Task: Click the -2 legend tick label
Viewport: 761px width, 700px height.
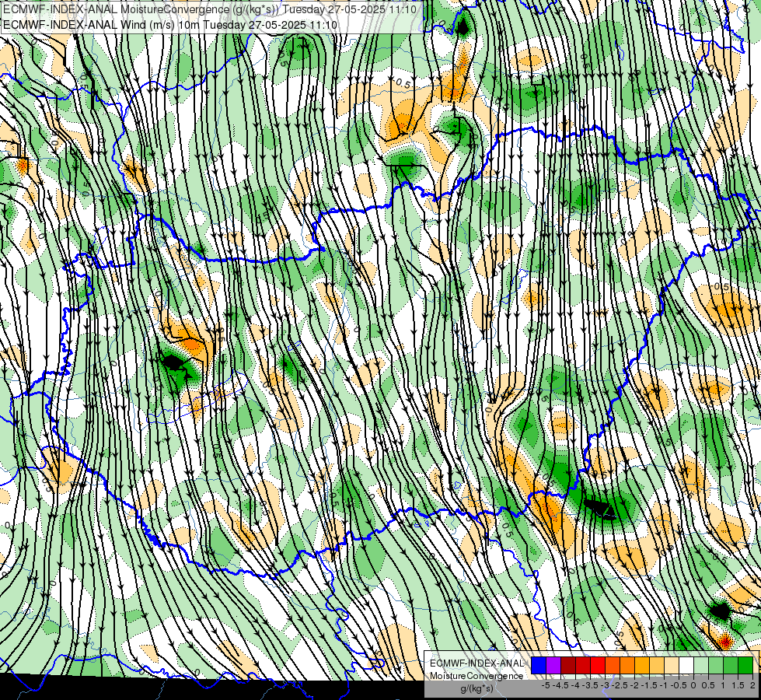Action: 635,685
